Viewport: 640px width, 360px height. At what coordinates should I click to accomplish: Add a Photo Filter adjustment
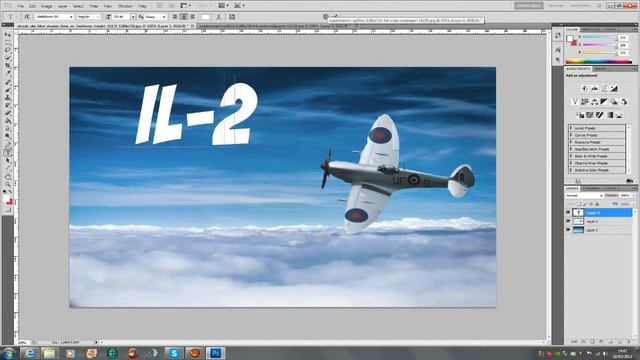pos(614,102)
